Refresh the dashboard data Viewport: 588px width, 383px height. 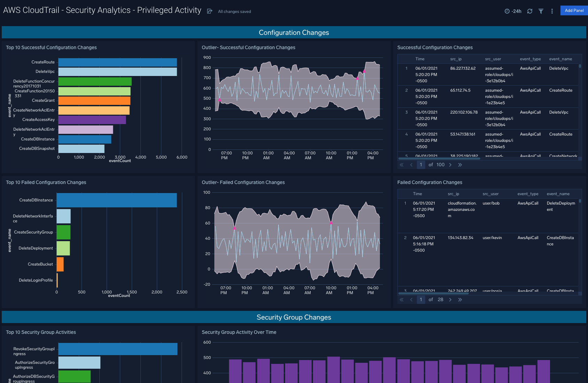pos(529,11)
